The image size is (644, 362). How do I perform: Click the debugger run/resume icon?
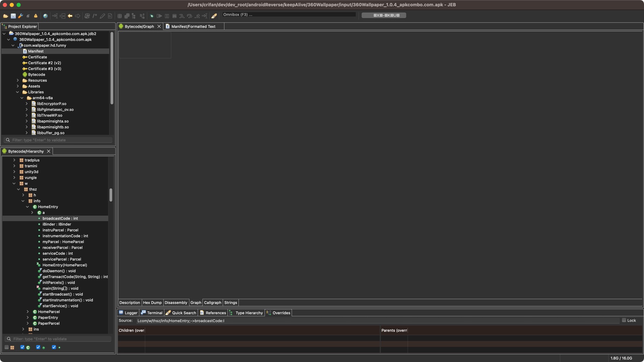159,16
